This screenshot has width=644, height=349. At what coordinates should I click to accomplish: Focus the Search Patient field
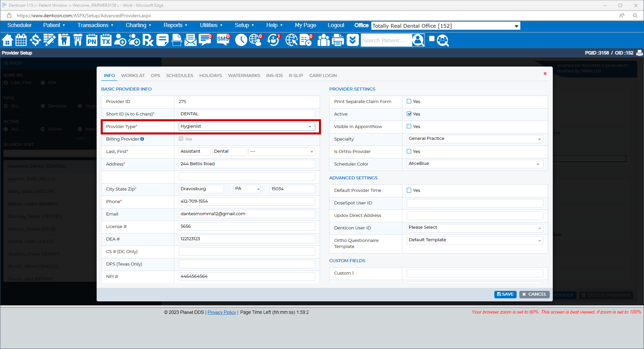(x=386, y=40)
